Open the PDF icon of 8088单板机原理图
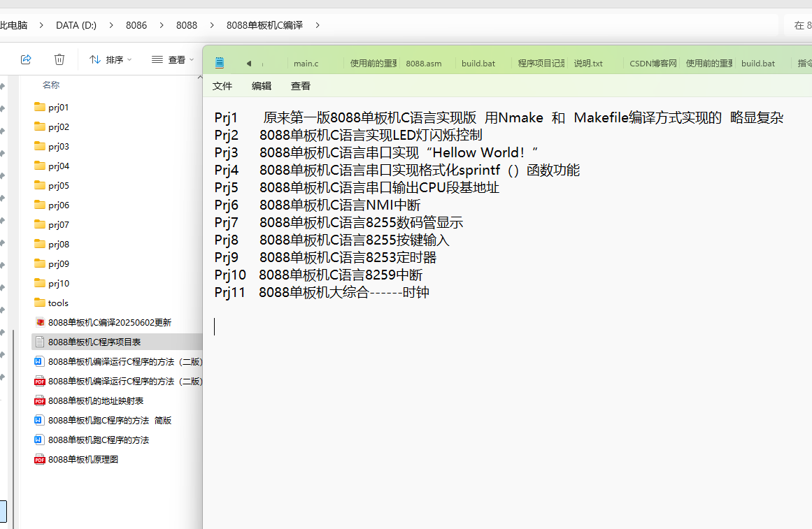The image size is (812, 529). [x=39, y=459]
